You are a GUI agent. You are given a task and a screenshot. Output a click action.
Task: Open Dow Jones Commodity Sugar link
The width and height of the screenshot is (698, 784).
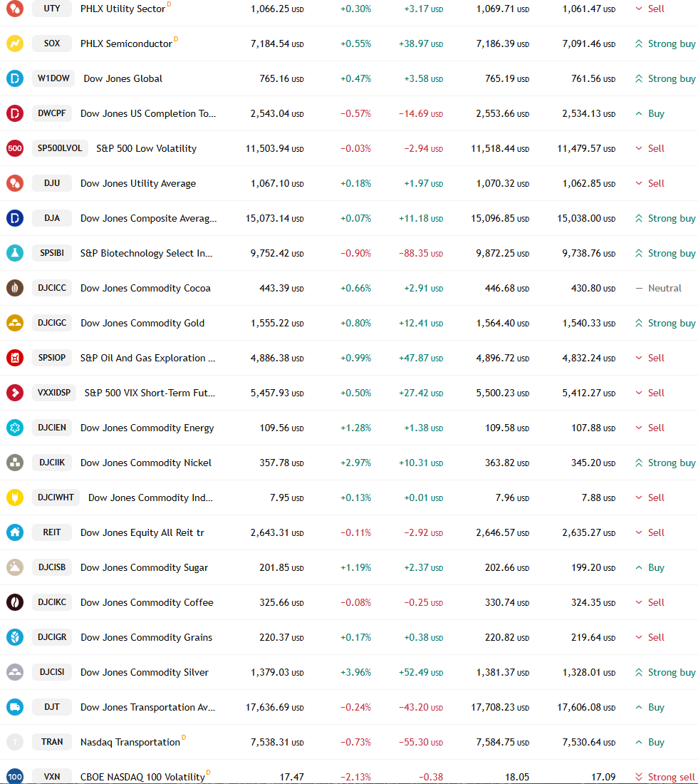click(144, 567)
